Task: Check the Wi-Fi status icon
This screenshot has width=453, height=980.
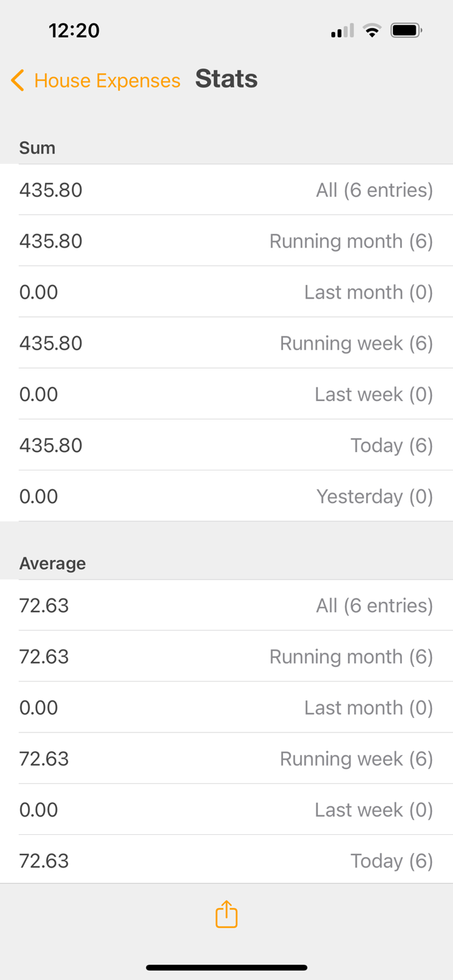Action: click(x=373, y=30)
